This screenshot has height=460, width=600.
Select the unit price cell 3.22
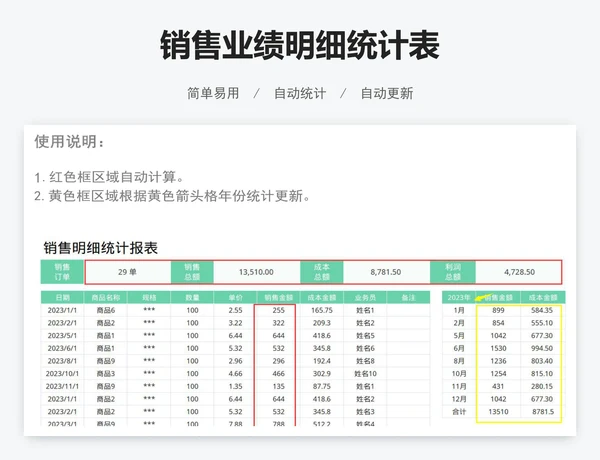click(235, 323)
